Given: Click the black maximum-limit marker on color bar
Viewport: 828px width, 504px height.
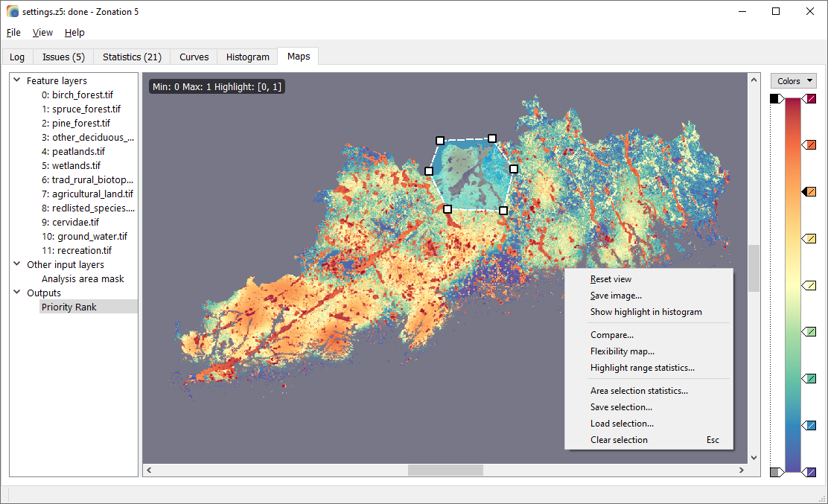Looking at the screenshot, I should 777,99.
